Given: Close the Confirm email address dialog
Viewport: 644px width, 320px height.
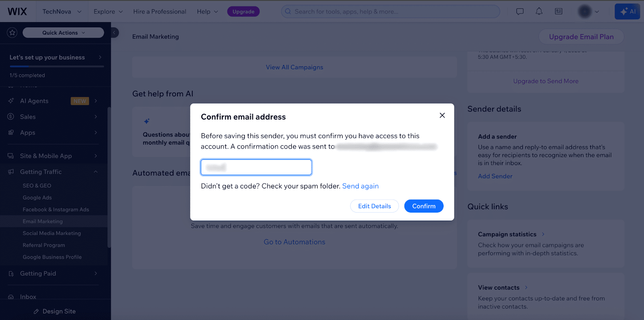Looking at the screenshot, I should 442,116.
